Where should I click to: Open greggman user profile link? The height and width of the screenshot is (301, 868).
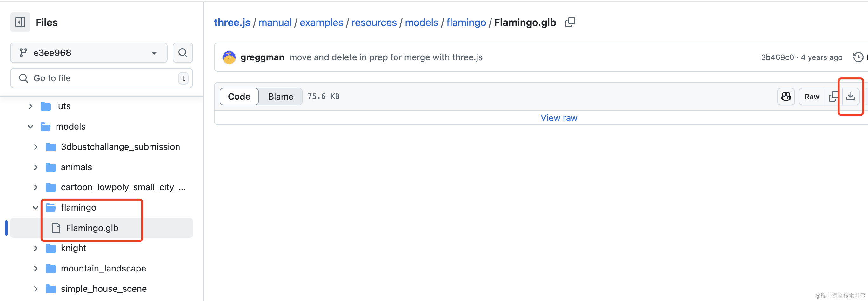262,57
